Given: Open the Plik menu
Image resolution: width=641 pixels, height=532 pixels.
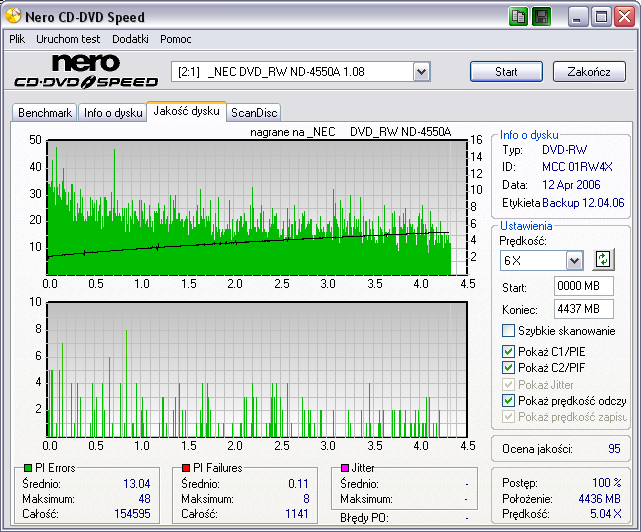Looking at the screenshot, I should 17,39.
